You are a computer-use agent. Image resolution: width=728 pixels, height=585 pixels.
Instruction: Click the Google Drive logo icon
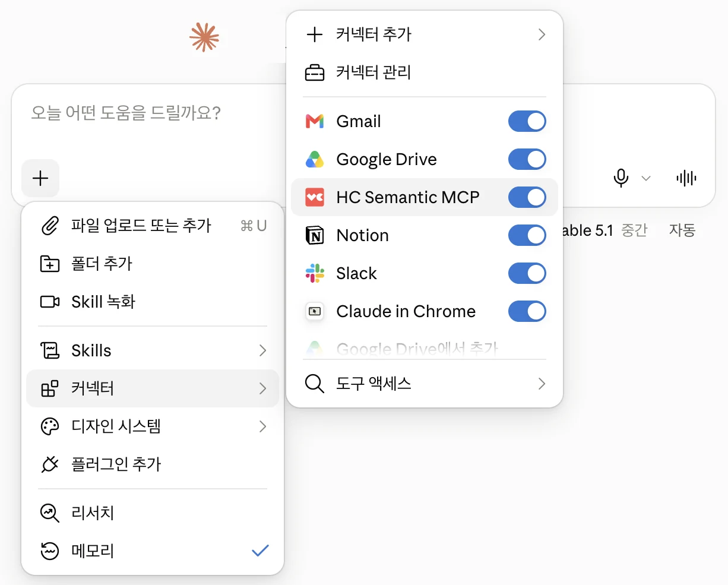[x=315, y=159]
